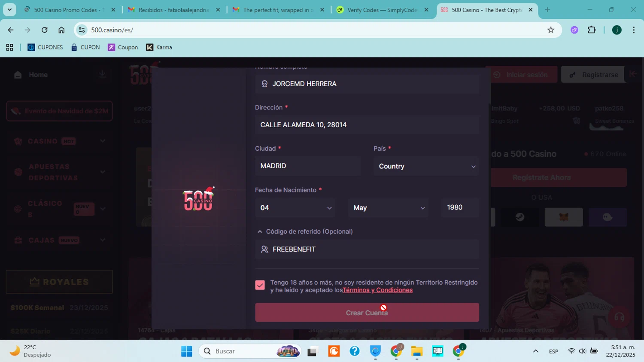Collapse the right panel arrow icon

[633, 74]
